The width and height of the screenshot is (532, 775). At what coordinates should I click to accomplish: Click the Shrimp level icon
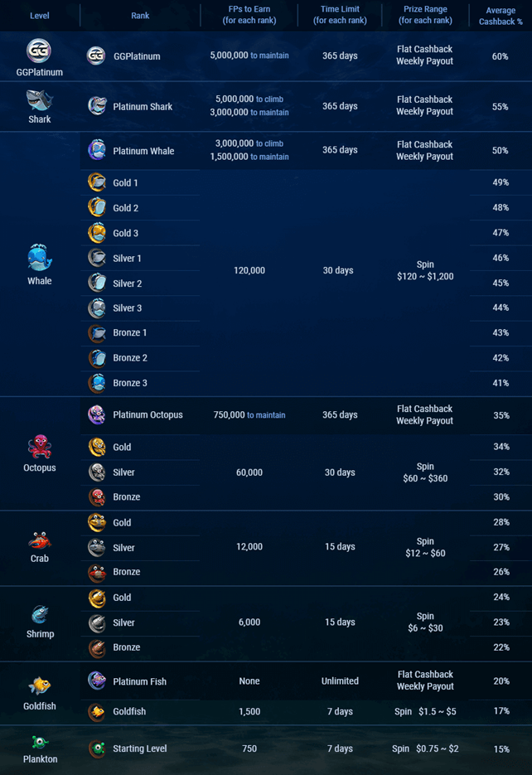coord(40,615)
